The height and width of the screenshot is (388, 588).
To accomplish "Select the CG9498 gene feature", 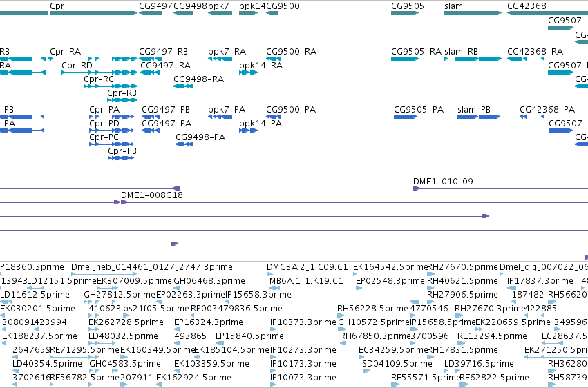I will 183,13.
